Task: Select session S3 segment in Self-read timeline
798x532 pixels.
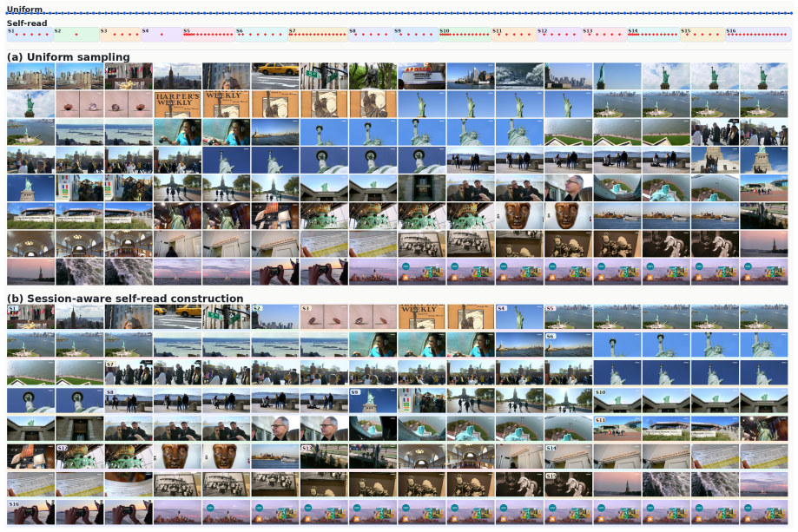Action: click(x=120, y=35)
